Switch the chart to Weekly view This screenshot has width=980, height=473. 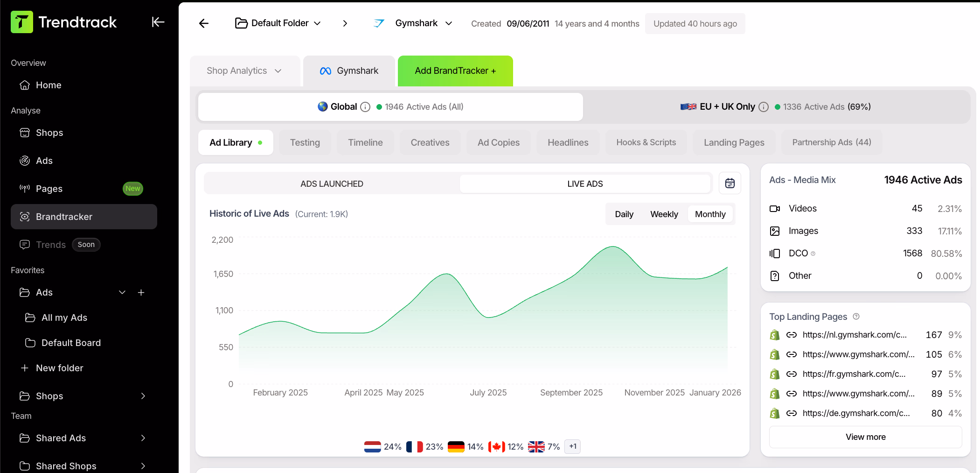pyautogui.click(x=664, y=214)
